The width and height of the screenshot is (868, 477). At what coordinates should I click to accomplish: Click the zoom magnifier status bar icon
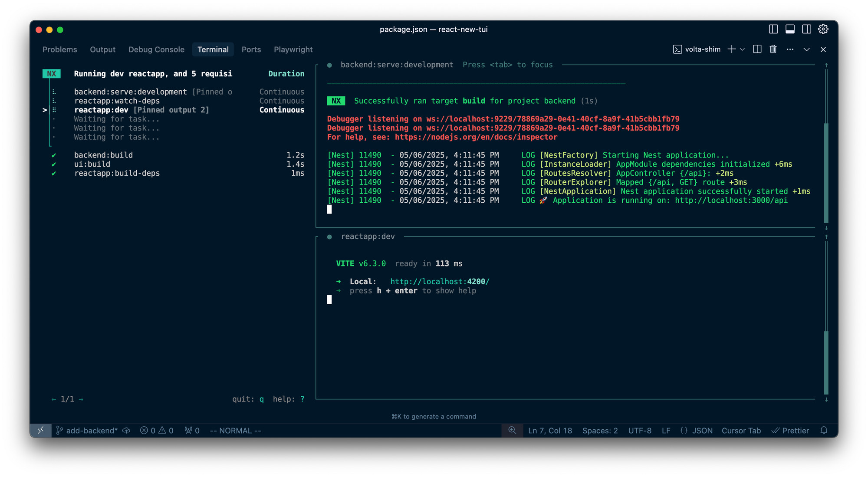click(x=512, y=430)
